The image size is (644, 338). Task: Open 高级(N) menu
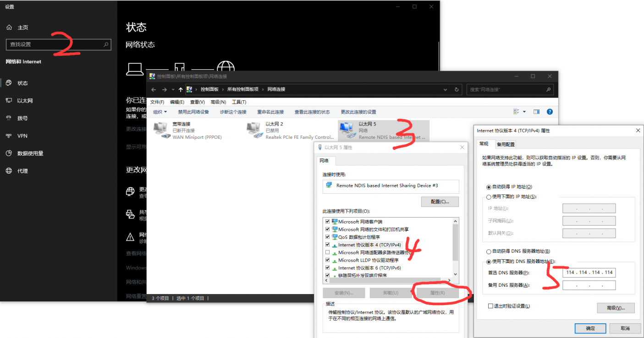click(218, 102)
